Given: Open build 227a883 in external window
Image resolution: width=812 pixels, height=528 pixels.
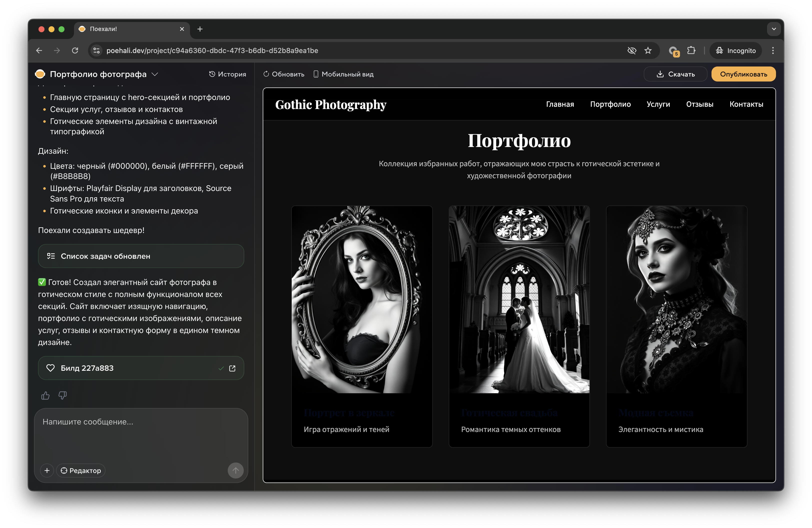Looking at the screenshot, I should [x=232, y=368].
